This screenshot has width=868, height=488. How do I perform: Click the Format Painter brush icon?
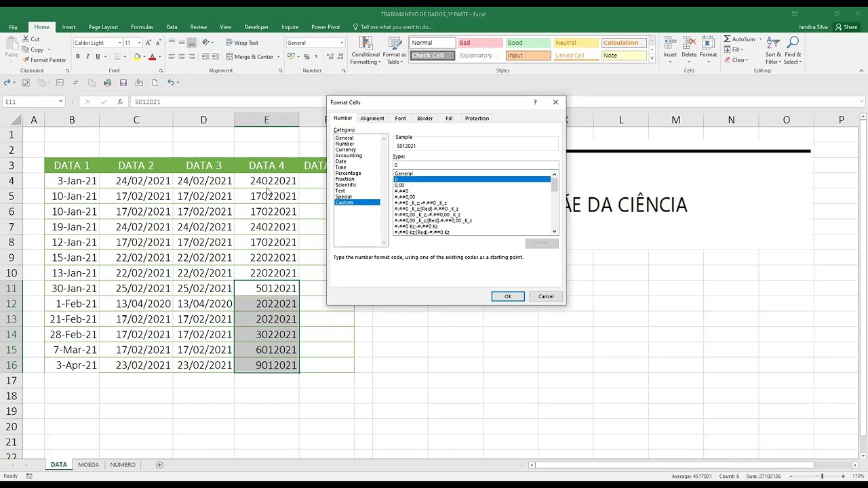(26, 60)
